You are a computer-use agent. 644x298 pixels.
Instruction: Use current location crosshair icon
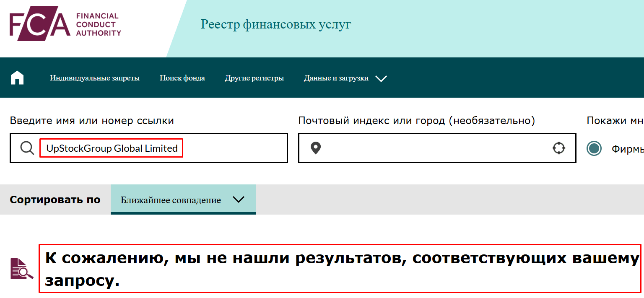click(x=558, y=148)
